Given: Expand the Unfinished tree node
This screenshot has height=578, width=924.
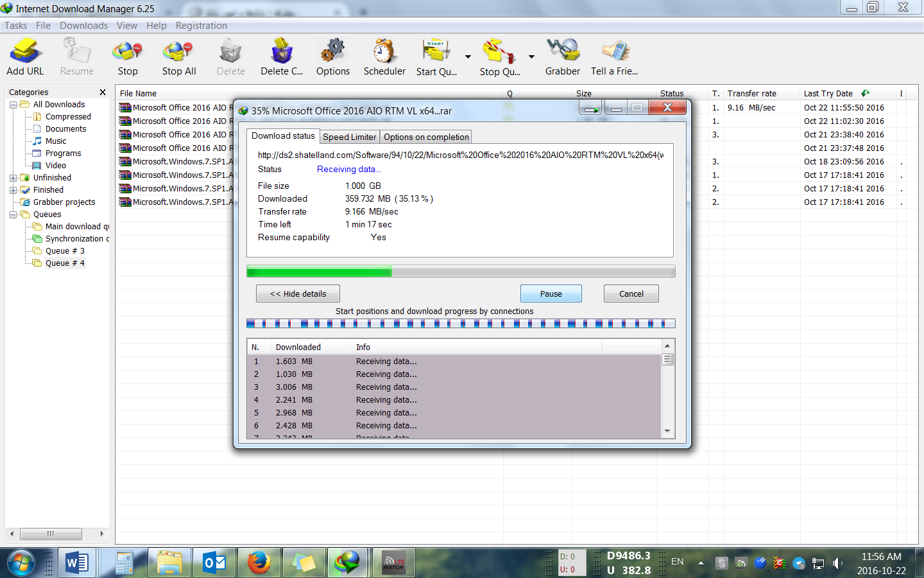Looking at the screenshot, I should [x=13, y=178].
